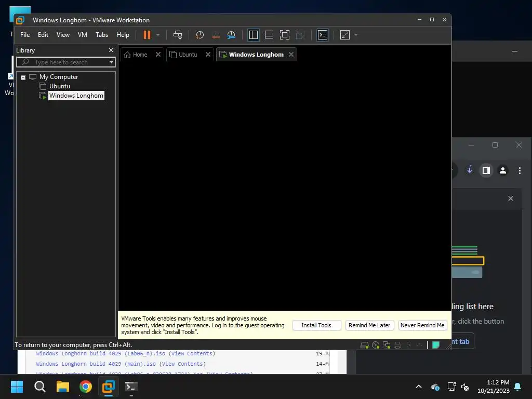Open the terminal app in the taskbar

coord(131,387)
